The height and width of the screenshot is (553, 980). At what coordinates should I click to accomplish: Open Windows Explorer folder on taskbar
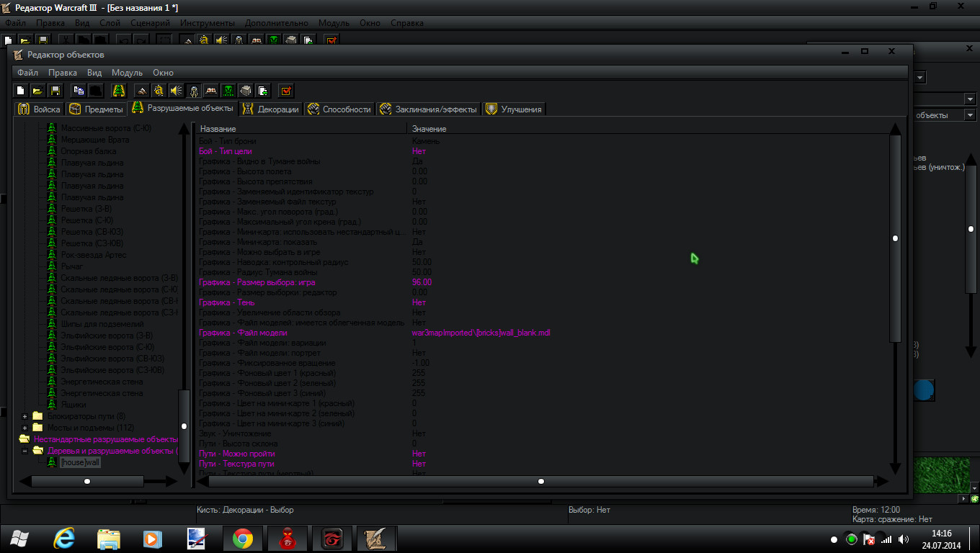[109, 539]
